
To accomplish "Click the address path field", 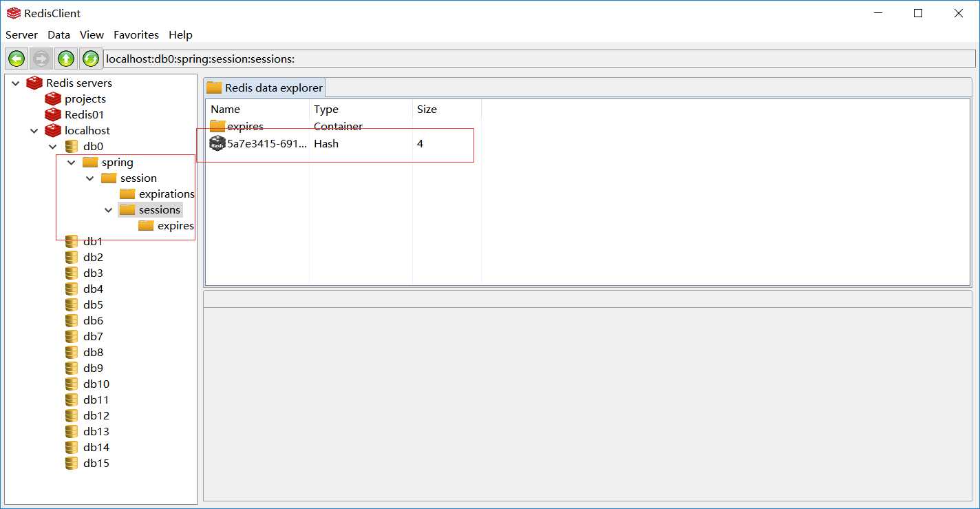I will (x=539, y=59).
